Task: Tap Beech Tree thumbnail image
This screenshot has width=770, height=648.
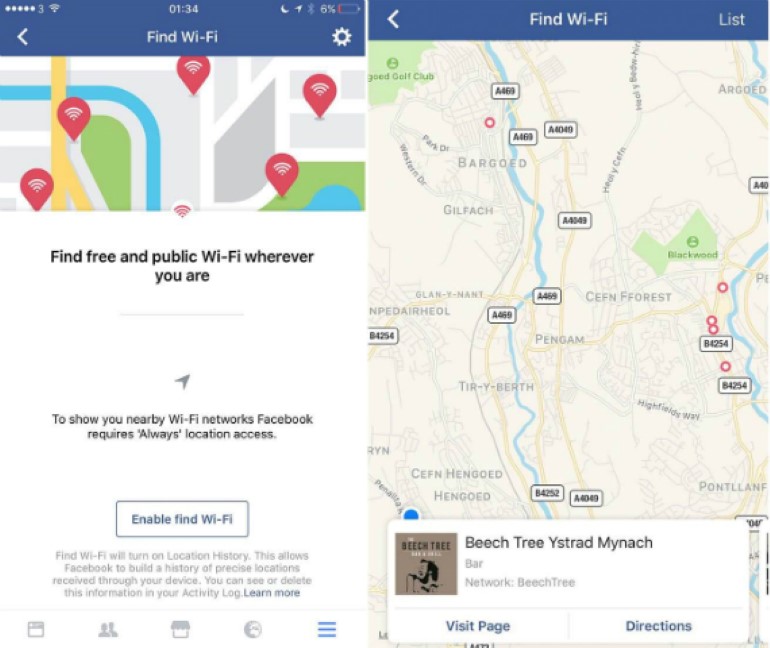Action: coord(426,564)
